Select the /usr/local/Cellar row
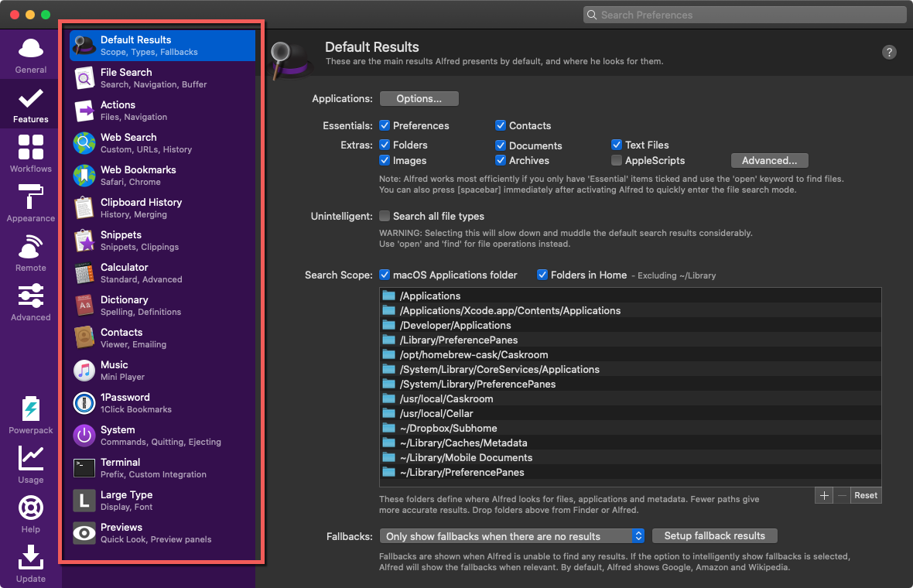 coord(630,413)
